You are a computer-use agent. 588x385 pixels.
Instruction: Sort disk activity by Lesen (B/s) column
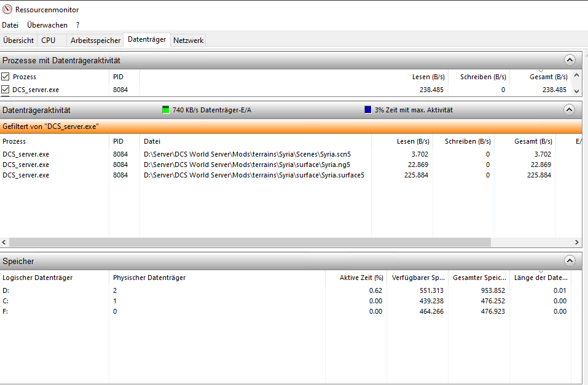click(413, 141)
